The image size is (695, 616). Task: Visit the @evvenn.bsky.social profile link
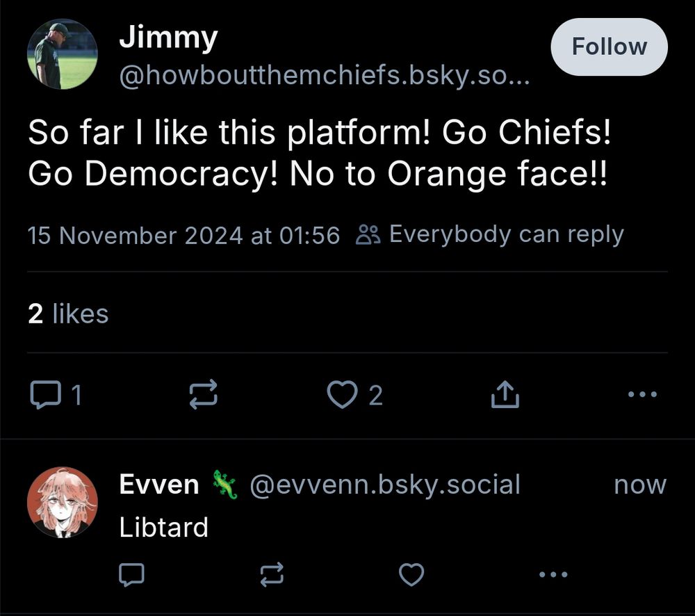[x=384, y=485]
